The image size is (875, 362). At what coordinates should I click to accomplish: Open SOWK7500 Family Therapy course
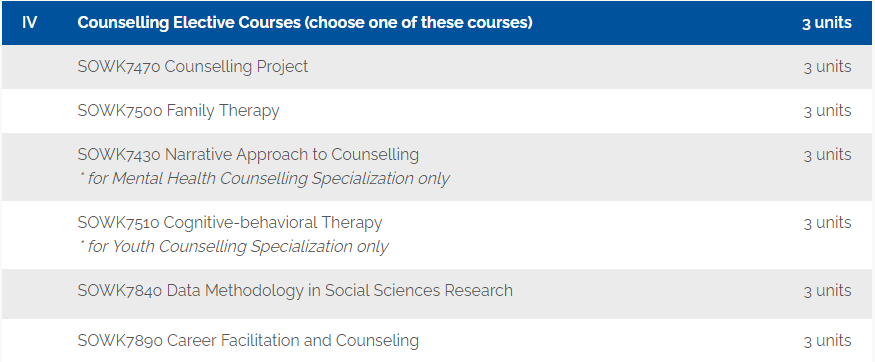click(x=178, y=111)
